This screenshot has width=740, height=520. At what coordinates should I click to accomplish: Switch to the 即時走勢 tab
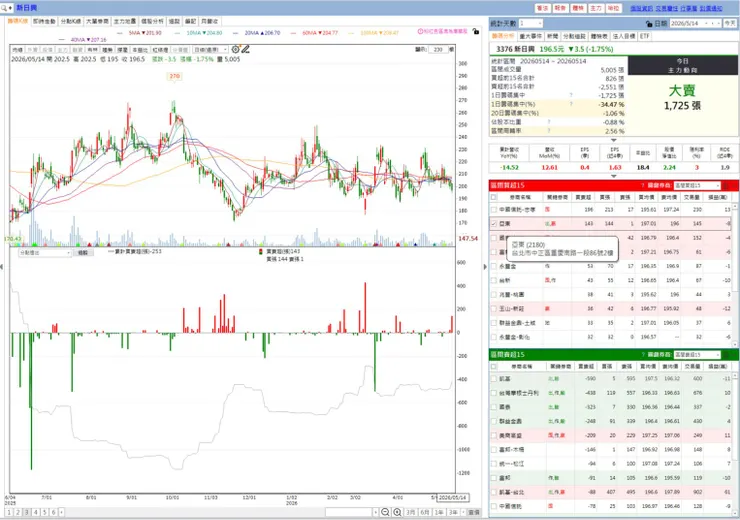[x=44, y=21]
